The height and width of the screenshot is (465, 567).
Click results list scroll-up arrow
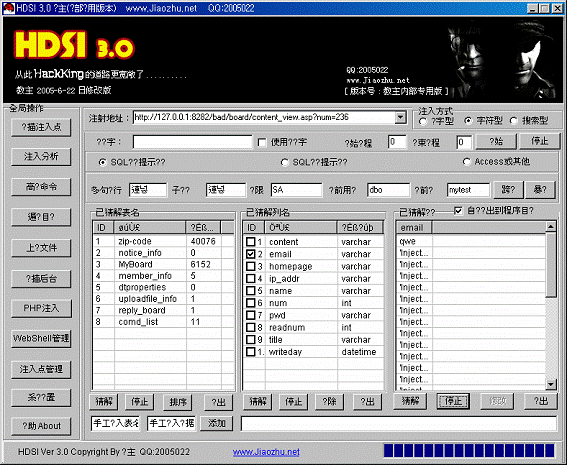[550, 227]
